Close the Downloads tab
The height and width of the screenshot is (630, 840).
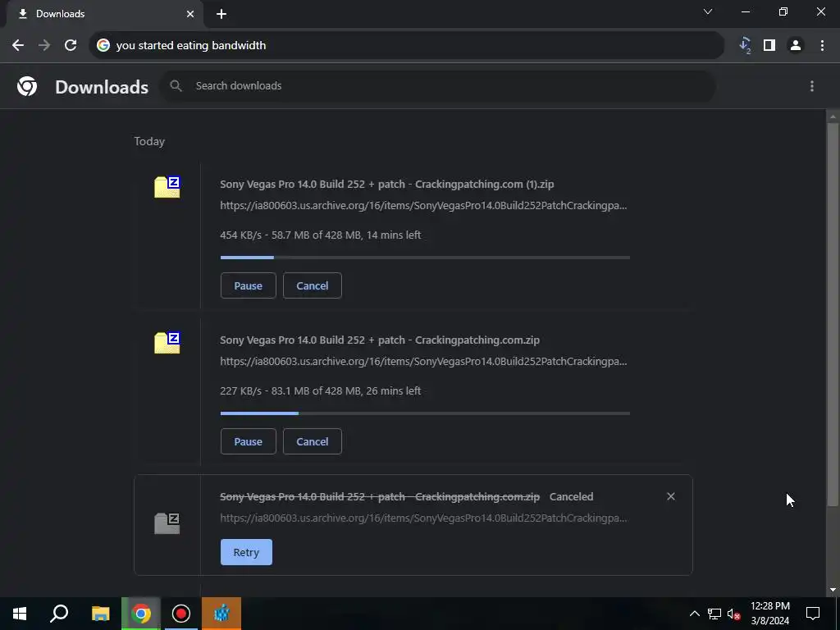[190, 14]
